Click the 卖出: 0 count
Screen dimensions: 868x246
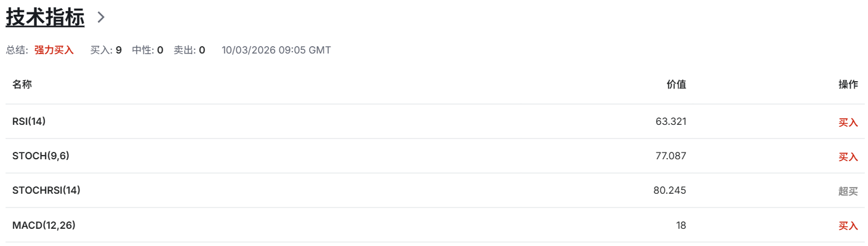(x=189, y=50)
